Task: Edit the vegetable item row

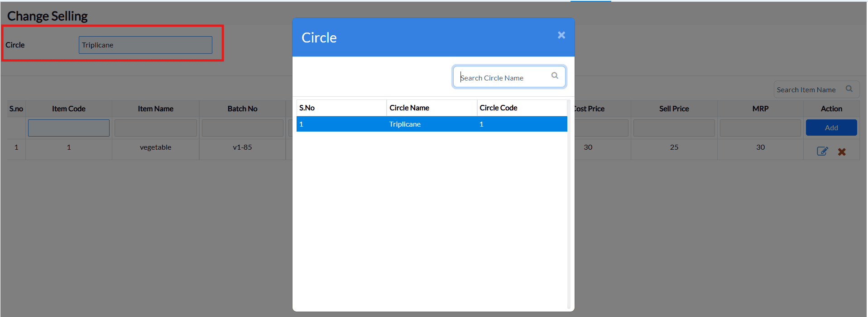Action: point(822,151)
